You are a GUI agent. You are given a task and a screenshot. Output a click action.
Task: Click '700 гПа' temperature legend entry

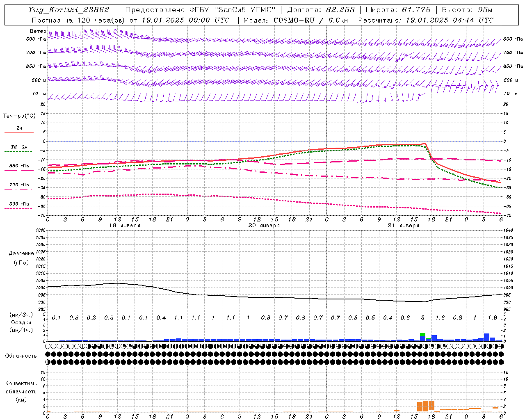19,185
